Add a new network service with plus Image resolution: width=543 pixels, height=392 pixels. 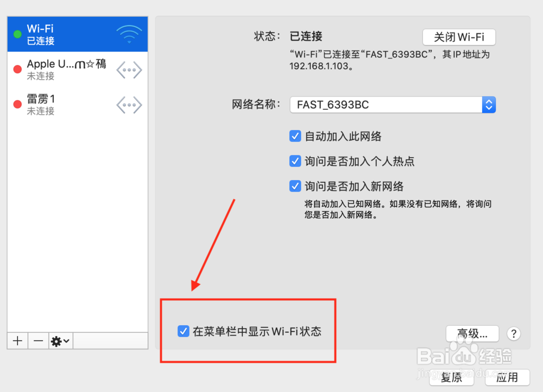(x=18, y=341)
